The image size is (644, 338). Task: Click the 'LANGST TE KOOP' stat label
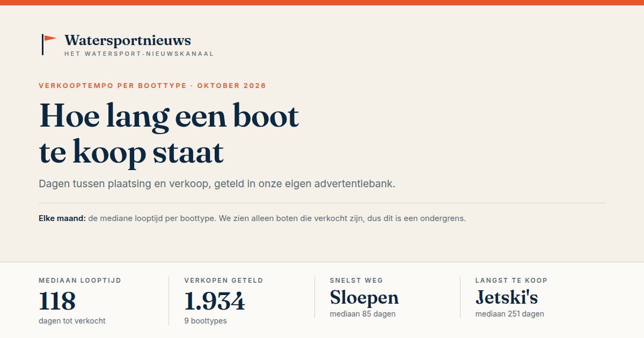point(511,281)
